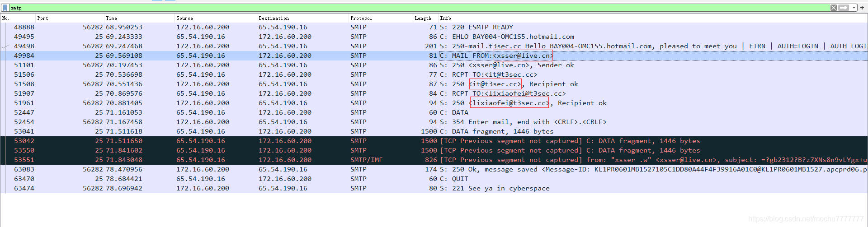Open recent display filters dropdown
868x227 pixels.
click(854, 8)
